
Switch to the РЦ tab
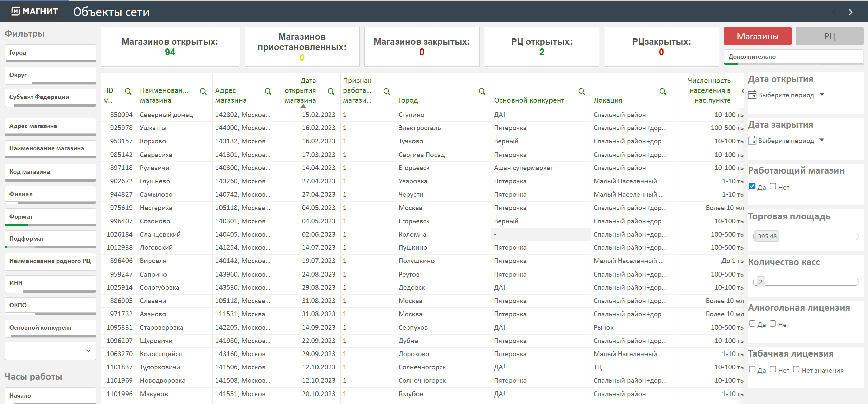click(829, 36)
